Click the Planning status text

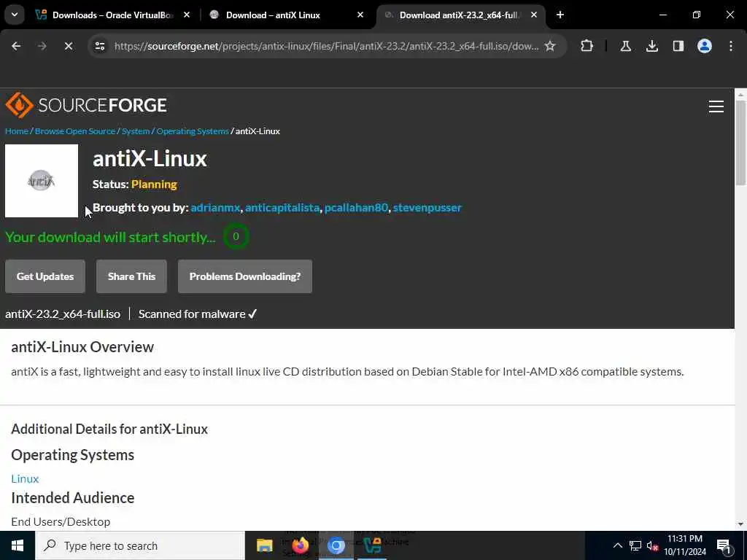pyautogui.click(x=154, y=184)
